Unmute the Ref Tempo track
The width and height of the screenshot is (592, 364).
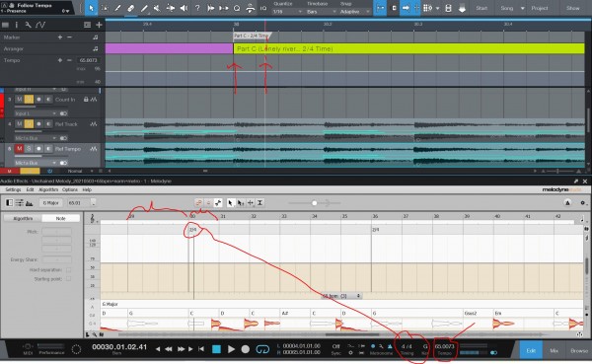pyautogui.click(x=20, y=149)
